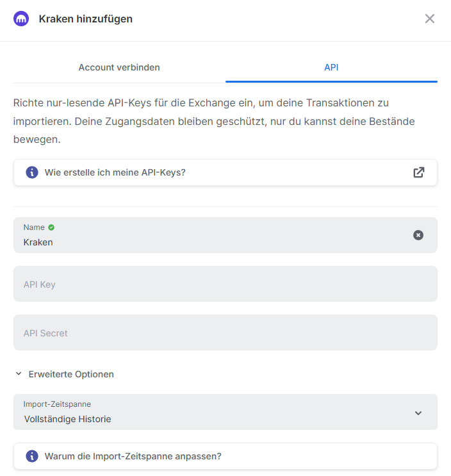This screenshot has width=451, height=476.
Task: Toggle the Erweiterte Optionen section label
Action: (x=71, y=374)
